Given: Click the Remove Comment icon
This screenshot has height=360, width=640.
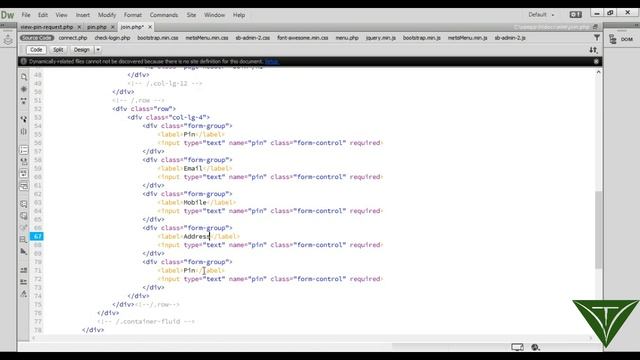Looking at the screenshot, I should pyautogui.click(x=24, y=216).
